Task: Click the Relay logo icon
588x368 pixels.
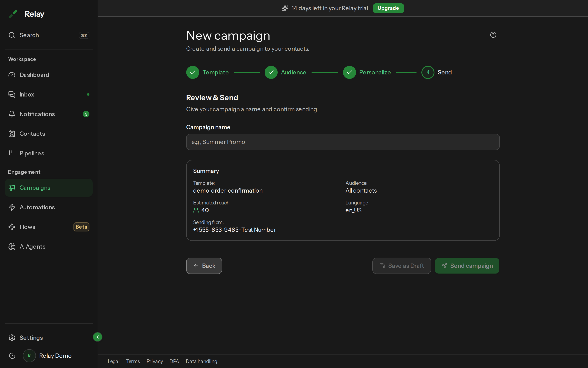Action: tap(13, 14)
